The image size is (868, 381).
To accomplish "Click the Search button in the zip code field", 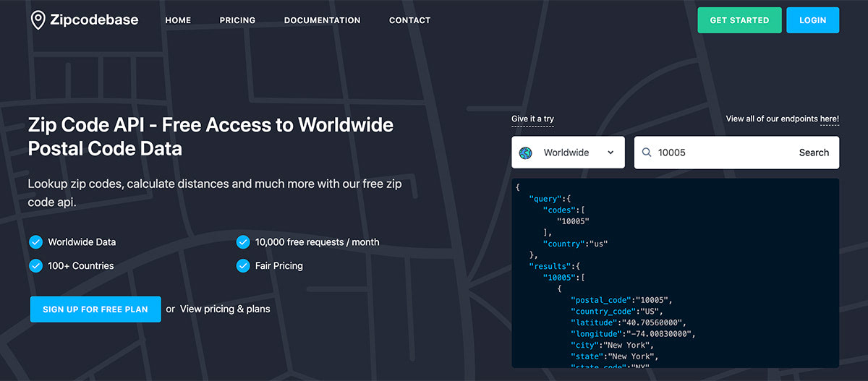I will (x=814, y=153).
